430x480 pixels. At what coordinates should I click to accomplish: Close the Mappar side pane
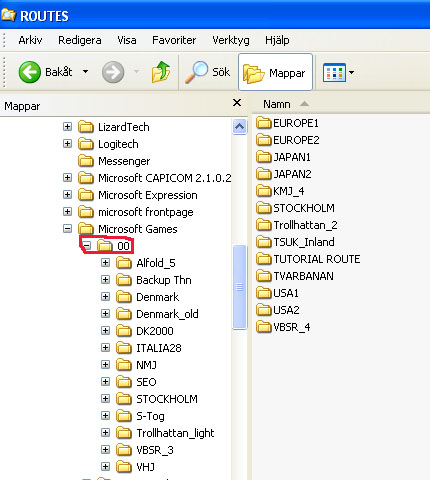coord(237,103)
